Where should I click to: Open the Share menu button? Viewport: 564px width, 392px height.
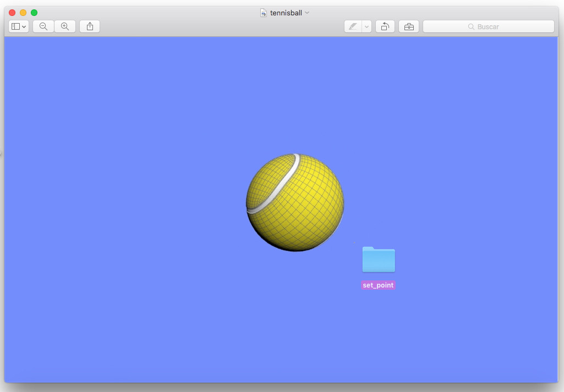pos(90,26)
